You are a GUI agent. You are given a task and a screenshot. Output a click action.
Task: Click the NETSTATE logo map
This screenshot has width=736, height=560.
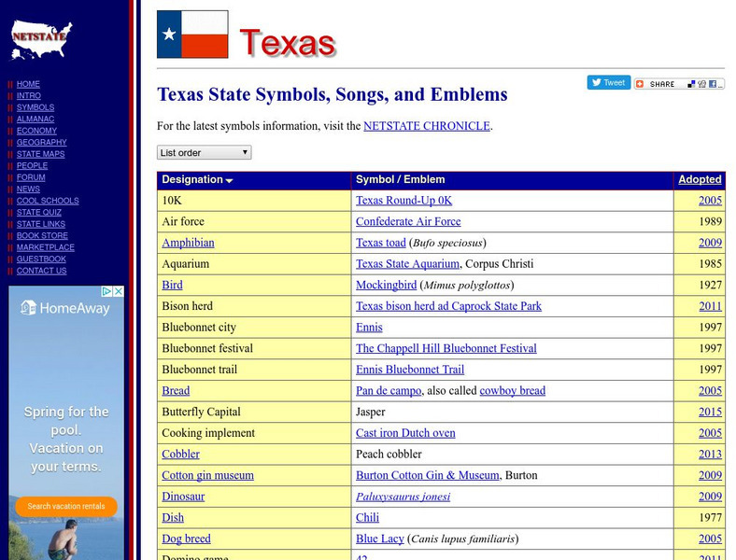click(x=41, y=40)
